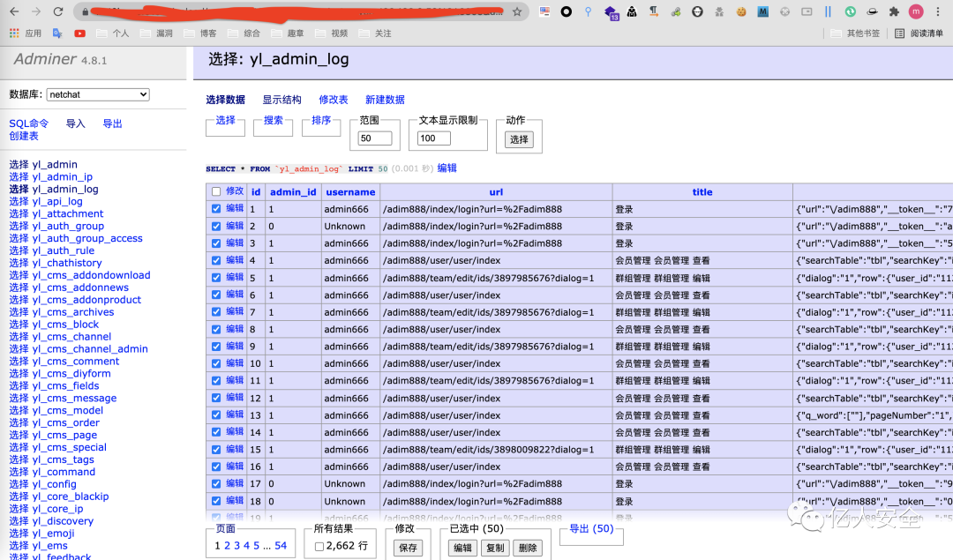953x560 pixels.
Task: Open the 数据库 netchat dropdown
Action: pyautogui.click(x=98, y=94)
